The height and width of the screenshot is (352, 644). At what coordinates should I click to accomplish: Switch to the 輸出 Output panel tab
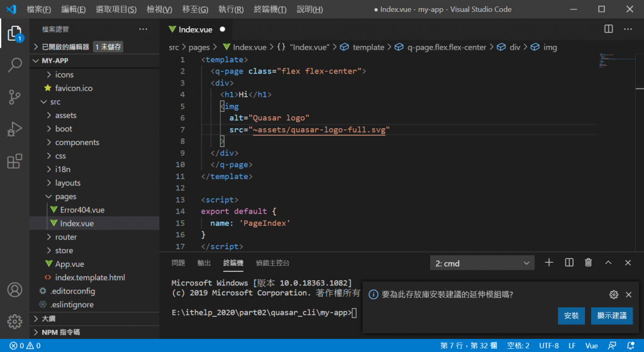pyautogui.click(x=204, y=263)
